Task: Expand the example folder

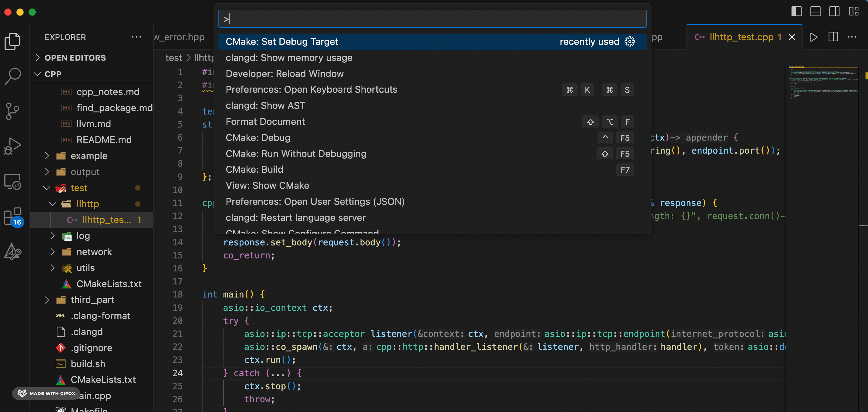Action: [89, 156]
